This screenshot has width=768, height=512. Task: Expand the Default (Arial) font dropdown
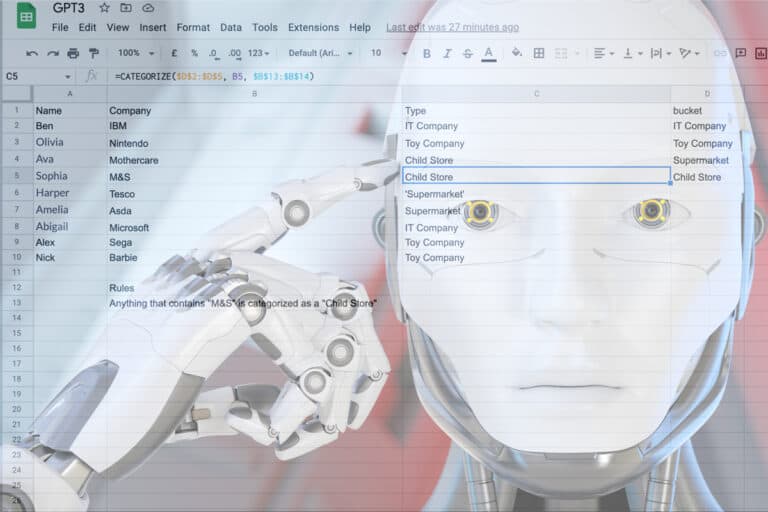319,53
